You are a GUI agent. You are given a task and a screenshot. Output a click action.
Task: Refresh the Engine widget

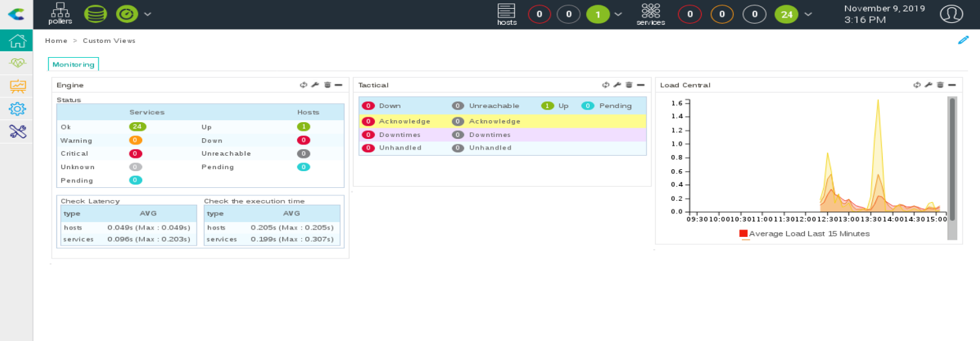304,85
